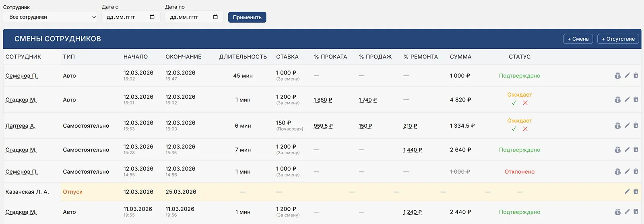Click the СТАТУС column header

(520, 57)
